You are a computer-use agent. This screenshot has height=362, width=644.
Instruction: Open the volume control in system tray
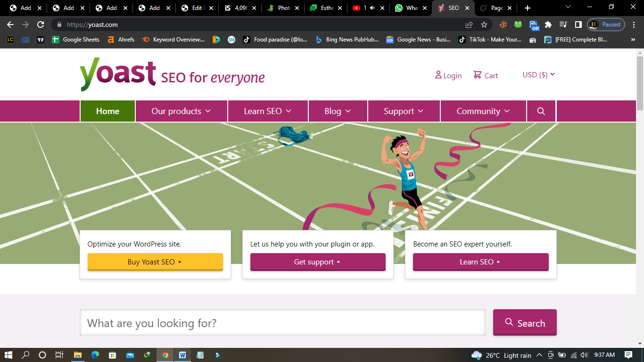tap(584, 355)
